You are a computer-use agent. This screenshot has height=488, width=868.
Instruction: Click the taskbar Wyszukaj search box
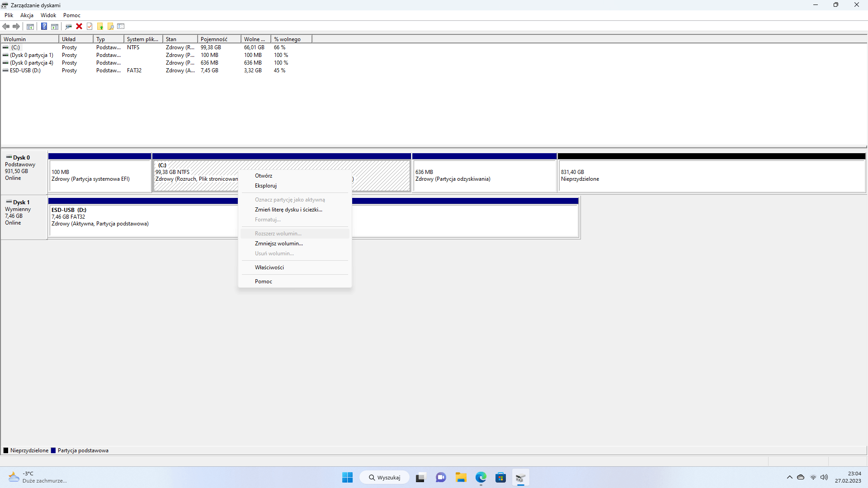coord(384,478)
